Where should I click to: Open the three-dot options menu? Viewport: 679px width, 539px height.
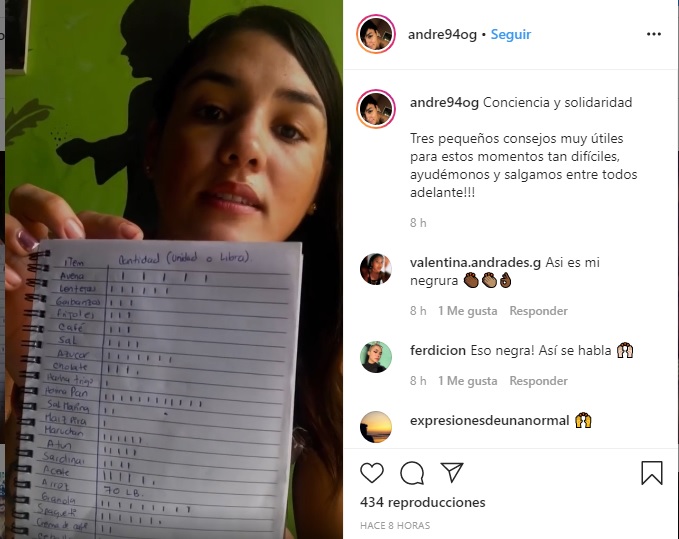point(653,34)
